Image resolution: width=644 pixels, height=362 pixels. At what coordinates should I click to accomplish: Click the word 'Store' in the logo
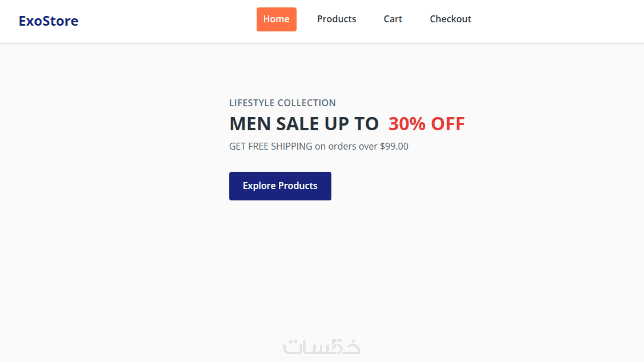[x=60, y=21]
